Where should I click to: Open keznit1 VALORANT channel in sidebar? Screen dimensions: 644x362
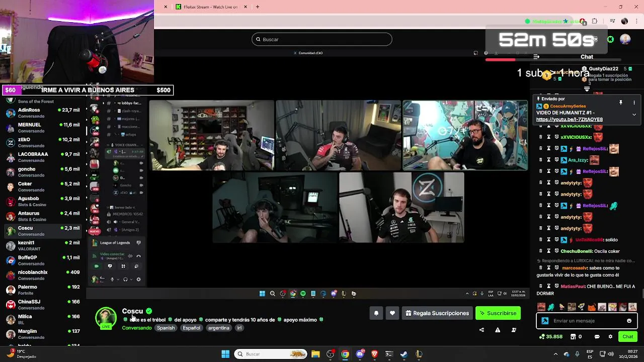tap(42, 245)
